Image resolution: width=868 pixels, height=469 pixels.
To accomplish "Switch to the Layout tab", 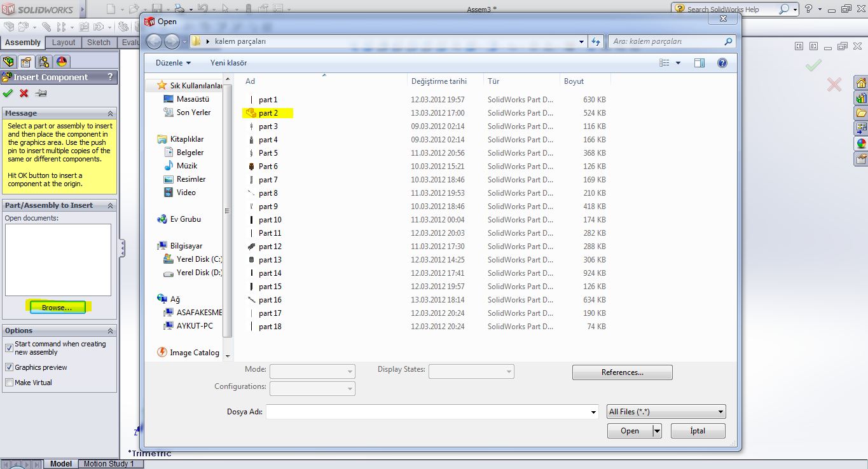I will pos(64,43).
